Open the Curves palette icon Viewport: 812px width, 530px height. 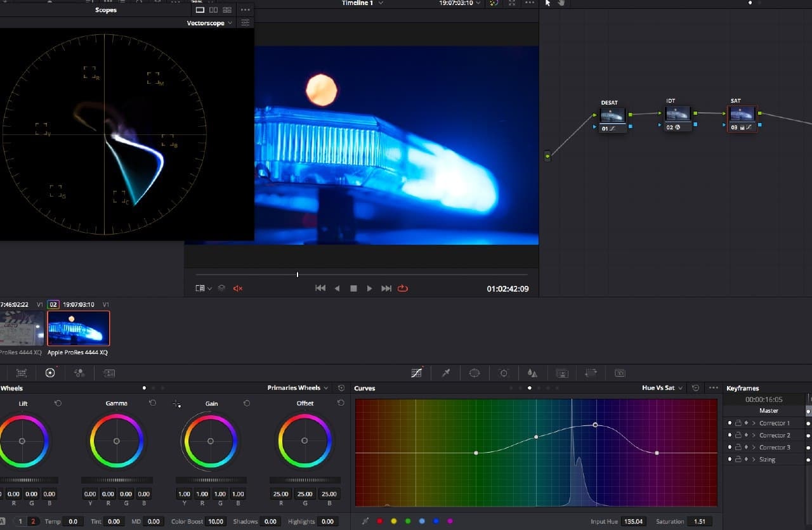point(417,373)
